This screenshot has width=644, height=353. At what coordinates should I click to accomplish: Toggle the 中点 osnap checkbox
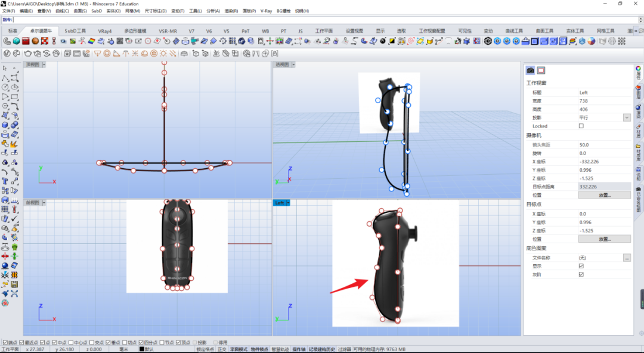(55, 342)
